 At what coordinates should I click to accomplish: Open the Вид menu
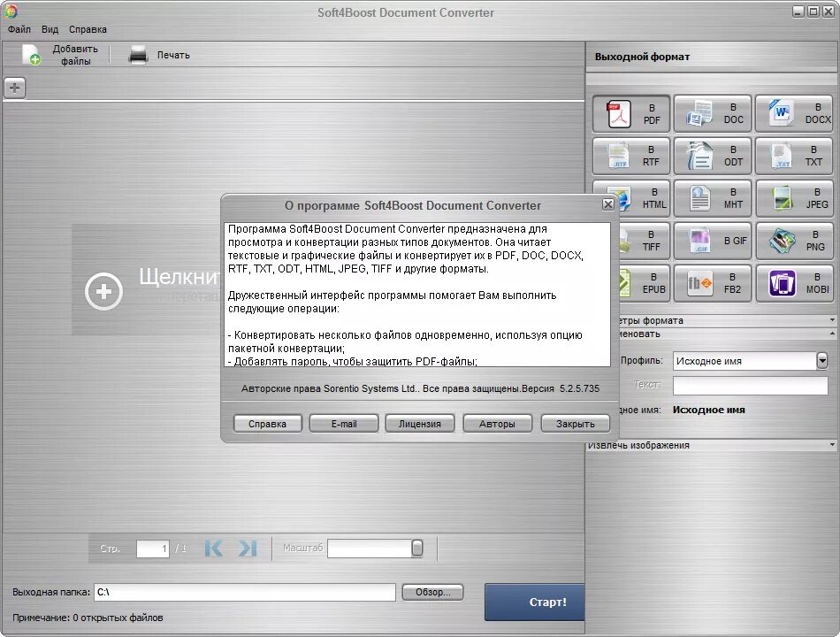[50, 29]
